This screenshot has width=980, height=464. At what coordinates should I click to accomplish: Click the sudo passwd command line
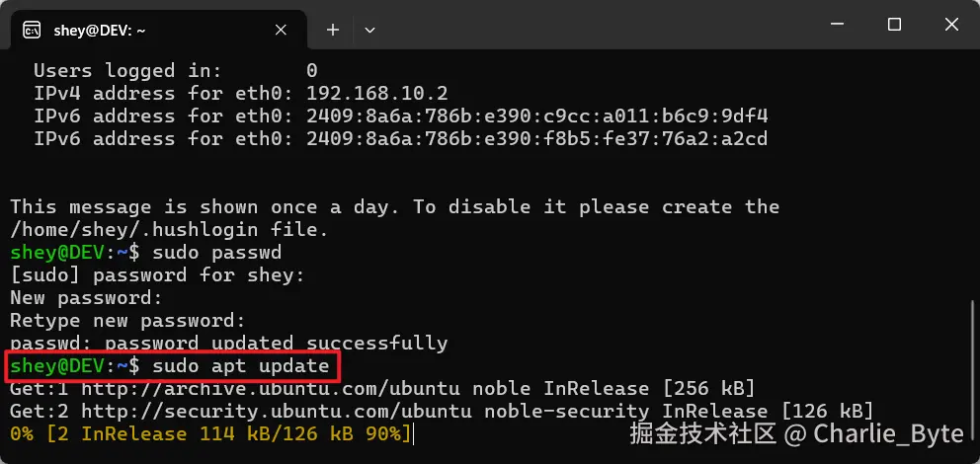point(145,253)
